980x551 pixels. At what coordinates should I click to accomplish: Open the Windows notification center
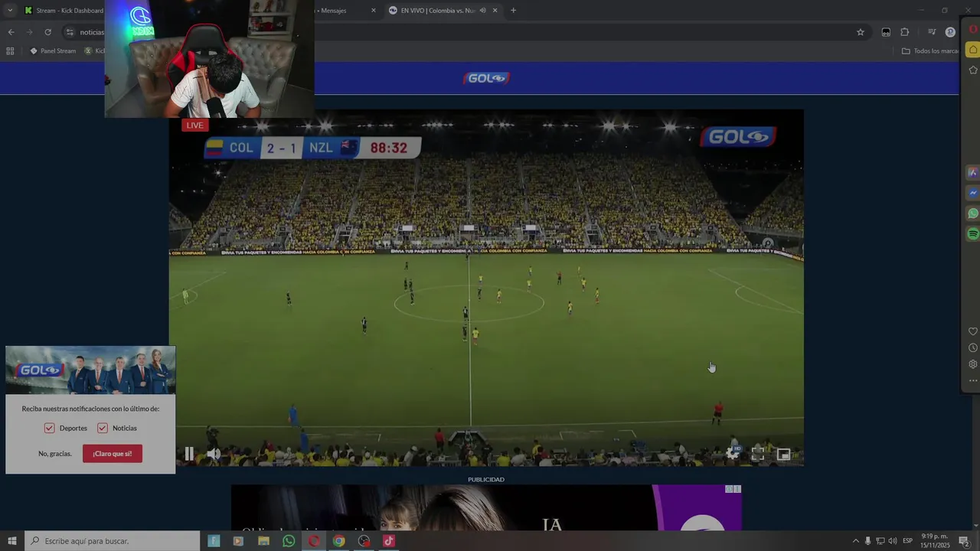[964, 541]
